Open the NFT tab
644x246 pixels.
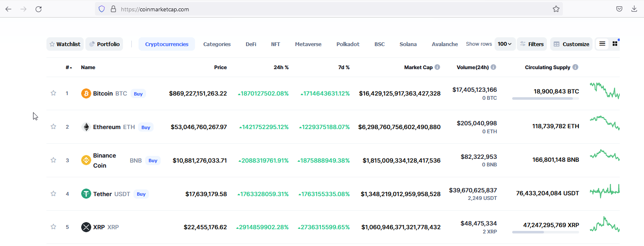(x=275, y=44)
